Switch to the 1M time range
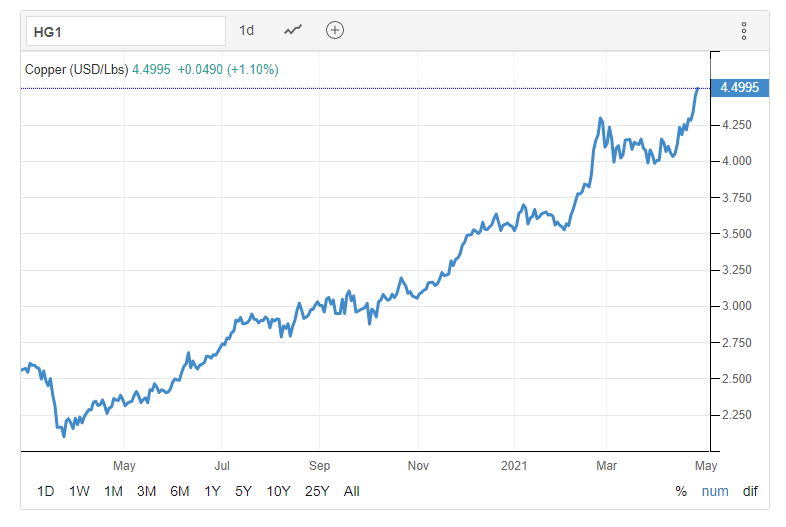786x527 pixels. pyautogui.click(x=113, y=491)
